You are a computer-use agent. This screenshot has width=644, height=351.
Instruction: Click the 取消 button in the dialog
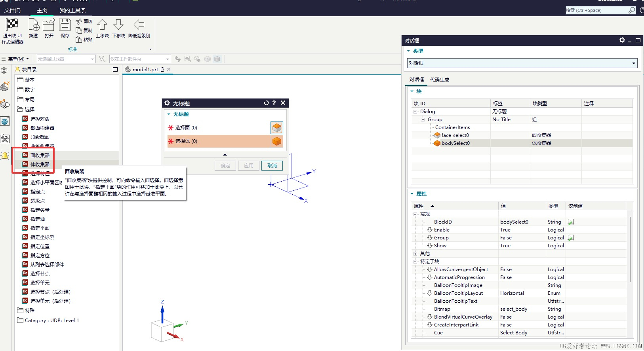click(x=272, y=166)
